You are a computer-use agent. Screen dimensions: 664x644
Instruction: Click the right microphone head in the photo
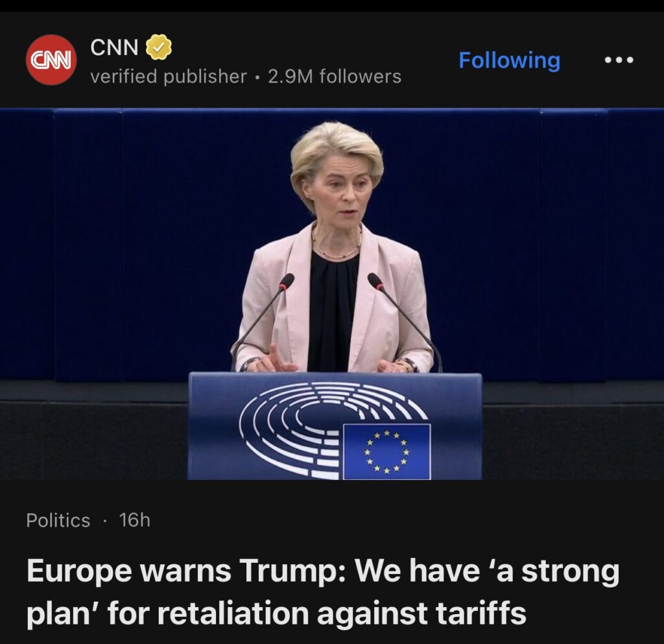click(x=375, y=281)
